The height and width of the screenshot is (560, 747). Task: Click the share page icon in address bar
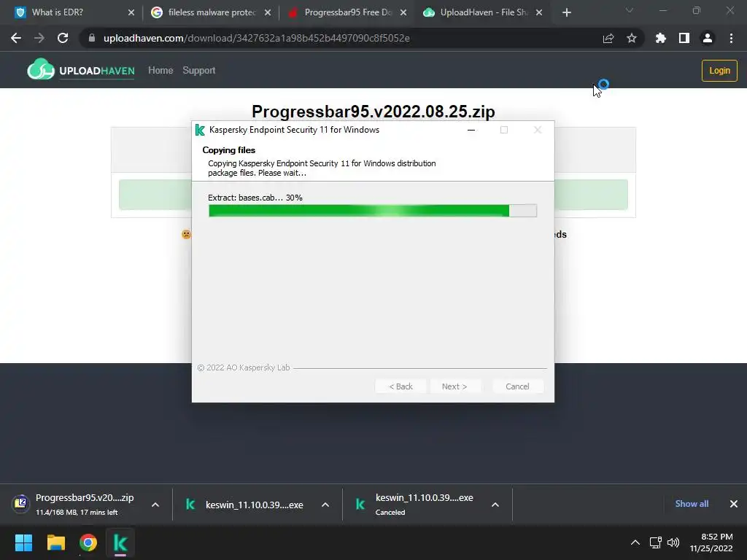[608, 39]
